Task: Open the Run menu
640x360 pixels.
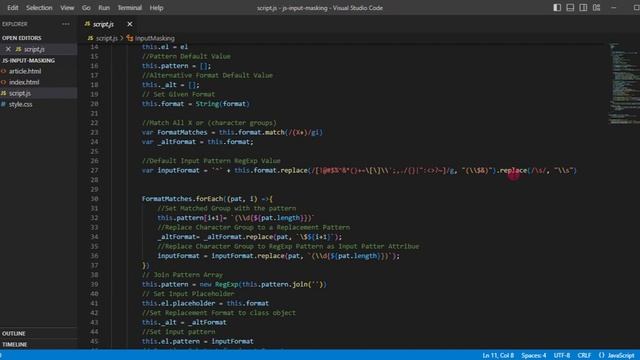Action: tap(104, 8)
